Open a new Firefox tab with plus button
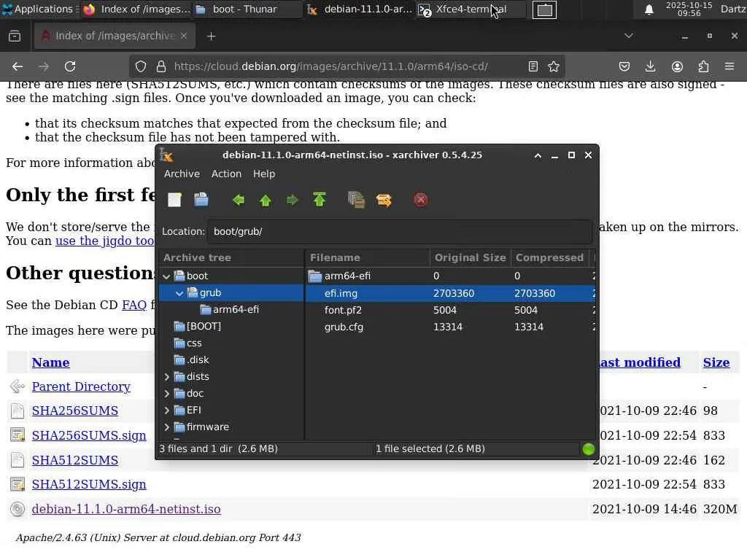The image size is (747, 560). pyautogui.click(x=211, y=36)
